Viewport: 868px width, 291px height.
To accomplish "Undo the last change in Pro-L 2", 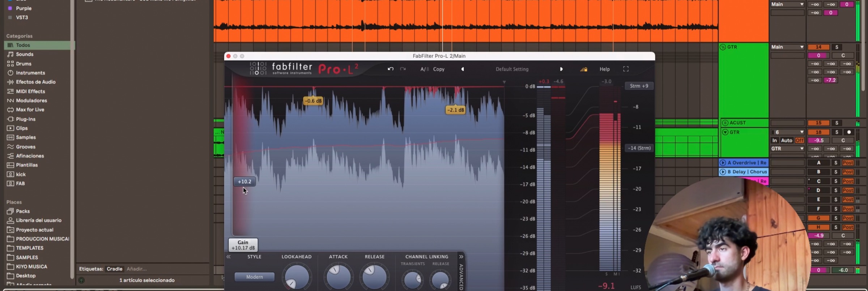I will [x=391, y=69].
